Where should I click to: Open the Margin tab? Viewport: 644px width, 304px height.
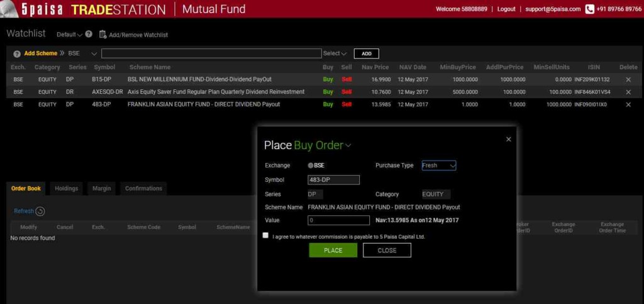tap(101, 188)
